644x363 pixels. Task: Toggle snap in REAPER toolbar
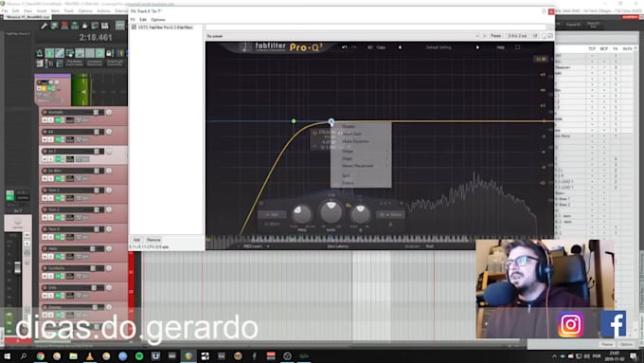coord(99,53)
